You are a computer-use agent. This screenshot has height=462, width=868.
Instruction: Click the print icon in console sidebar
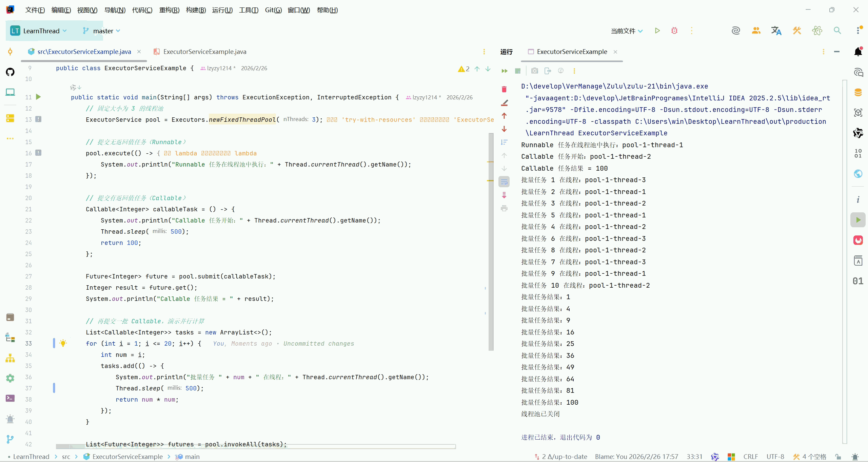coord(504,208)
